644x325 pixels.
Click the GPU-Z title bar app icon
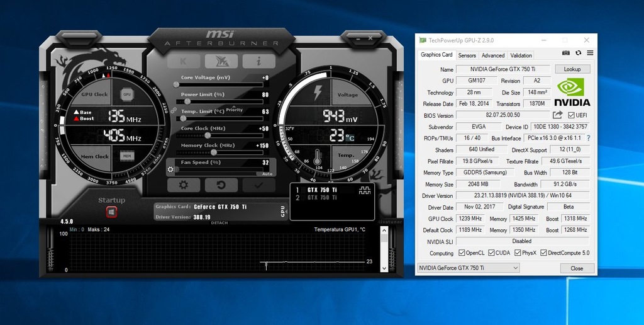(423, 40)
